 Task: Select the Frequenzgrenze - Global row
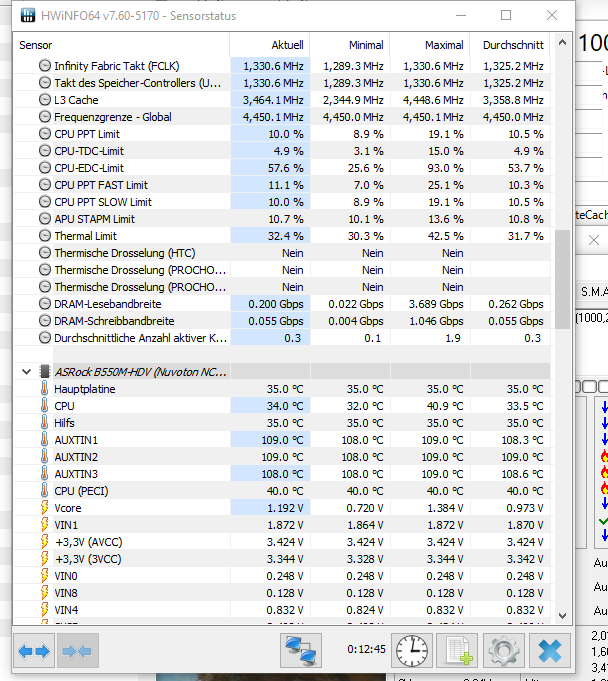coord(282,117)
